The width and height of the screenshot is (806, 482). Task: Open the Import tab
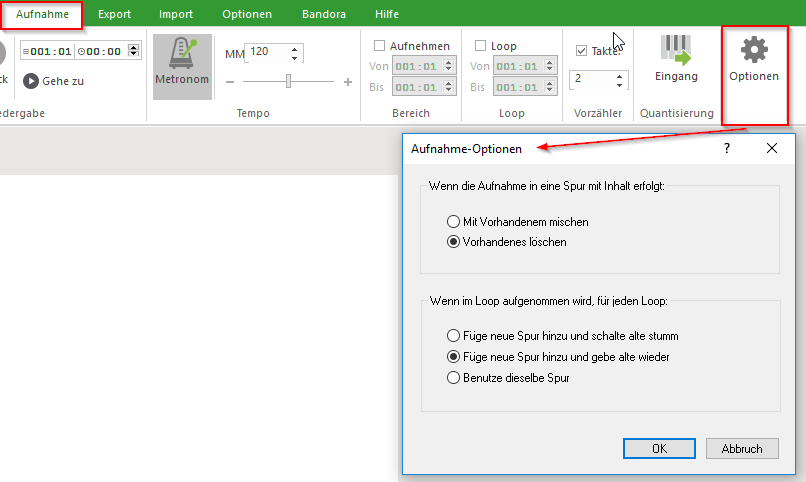(176, 14)
